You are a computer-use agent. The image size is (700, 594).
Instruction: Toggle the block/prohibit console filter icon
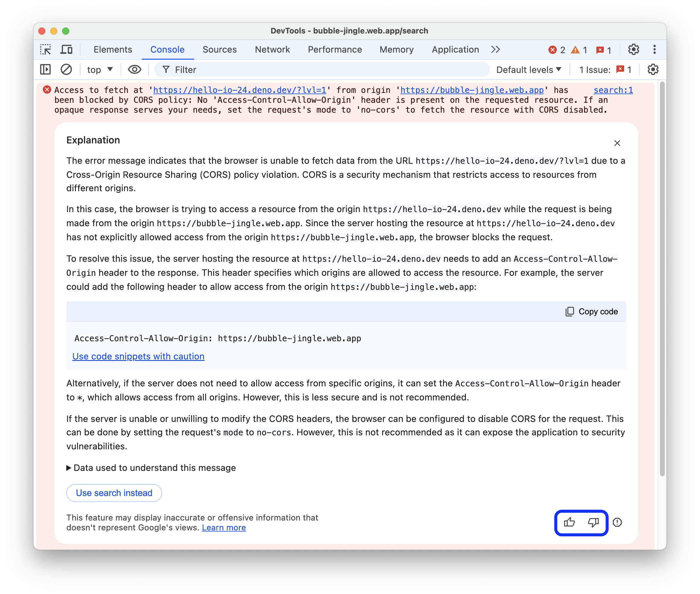click(67, 70)
